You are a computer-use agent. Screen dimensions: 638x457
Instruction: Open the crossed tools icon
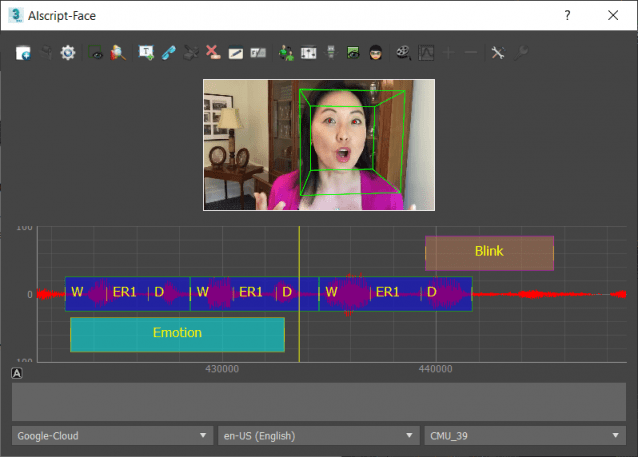tap(498, 53)
